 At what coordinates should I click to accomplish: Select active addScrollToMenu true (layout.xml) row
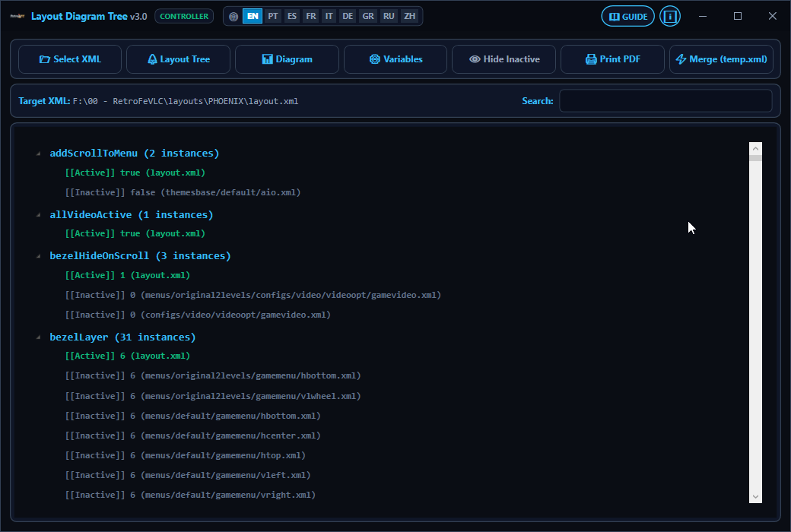click(x=135, y=173)
